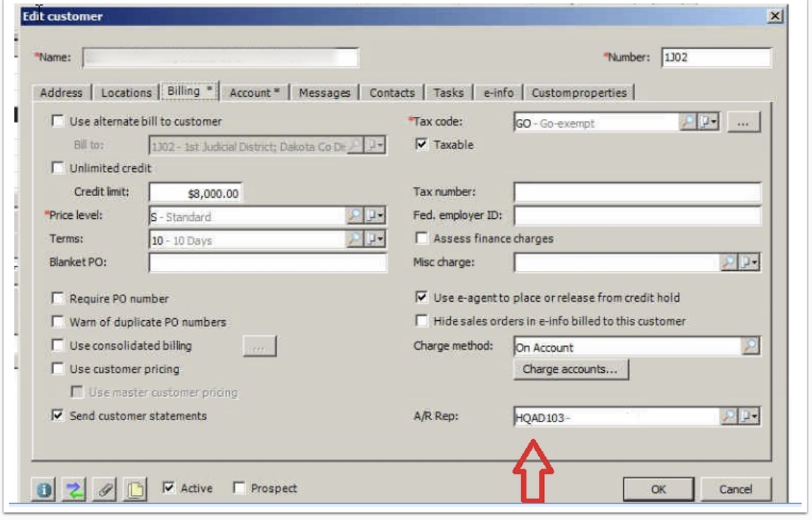Open the customer info icon button
812x520 pixels.
point(43,489)
